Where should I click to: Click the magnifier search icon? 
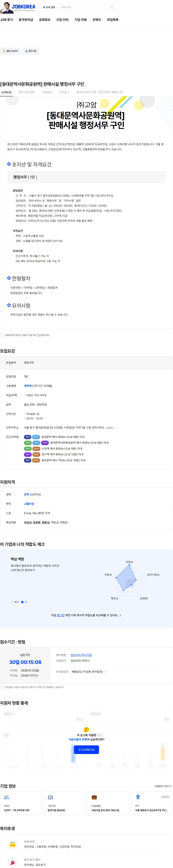point(112,7)
